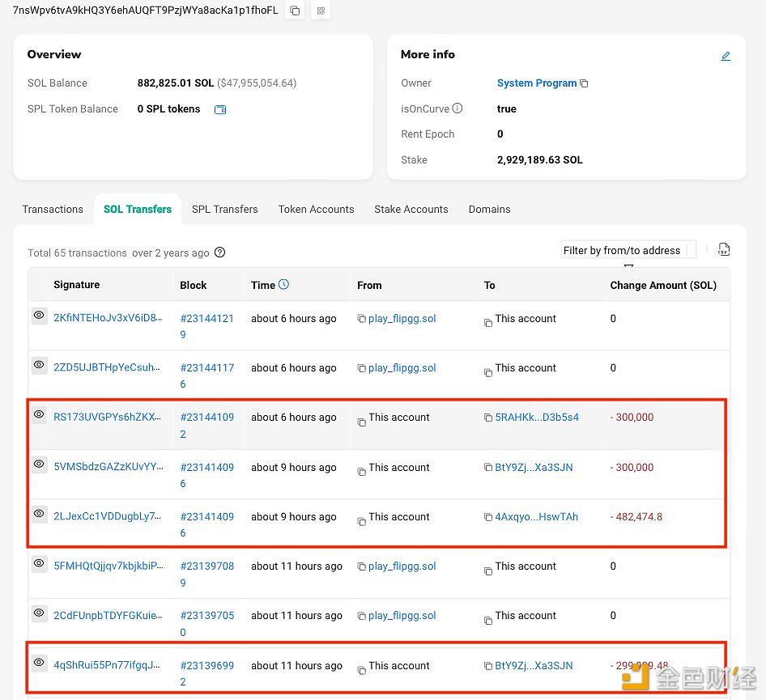Toggle time format clock icon
Screen dimensions: 766x700
(284, 284)
